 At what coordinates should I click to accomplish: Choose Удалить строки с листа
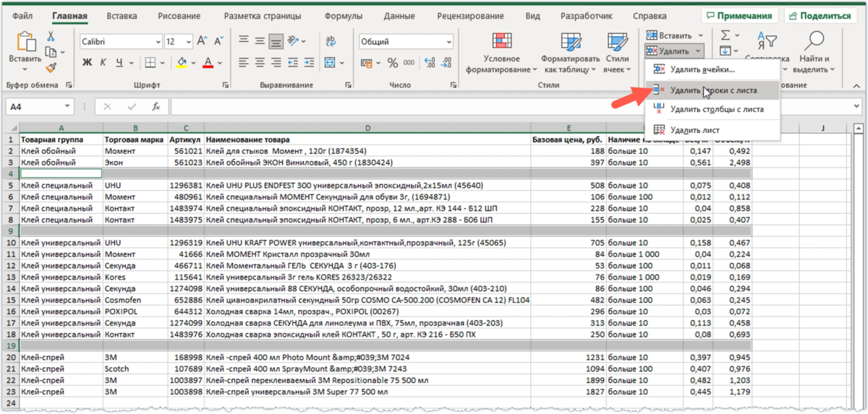pos(711,90)
